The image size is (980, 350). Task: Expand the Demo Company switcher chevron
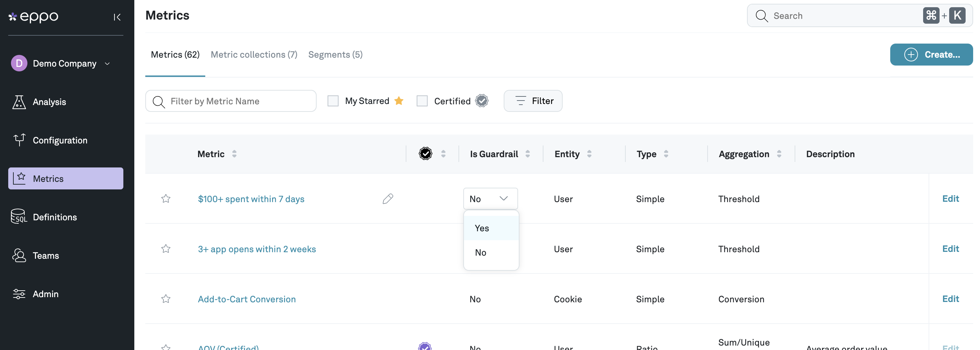[107, 63]
